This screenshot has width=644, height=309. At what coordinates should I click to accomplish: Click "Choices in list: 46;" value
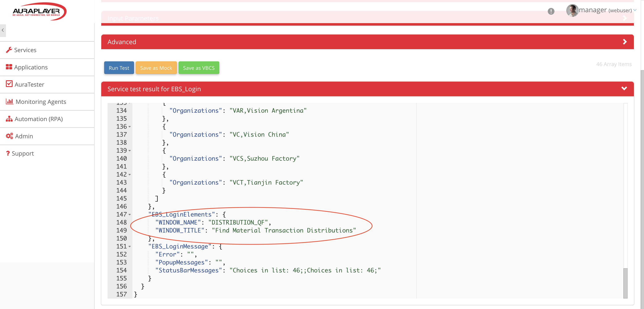pyautogui.click(x=305, y=271)
